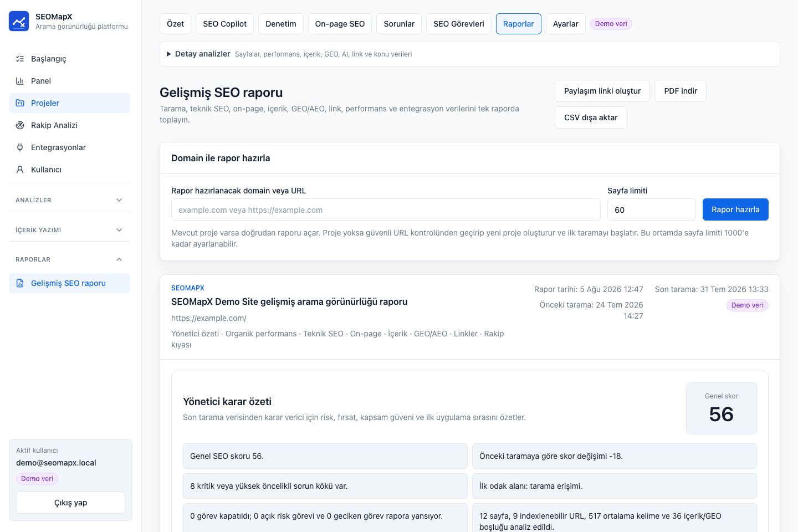Open Kullanıcı in the sidebar
Image resolution: width=798 pixels, height=532 pixels.
(x=69, y=170)
